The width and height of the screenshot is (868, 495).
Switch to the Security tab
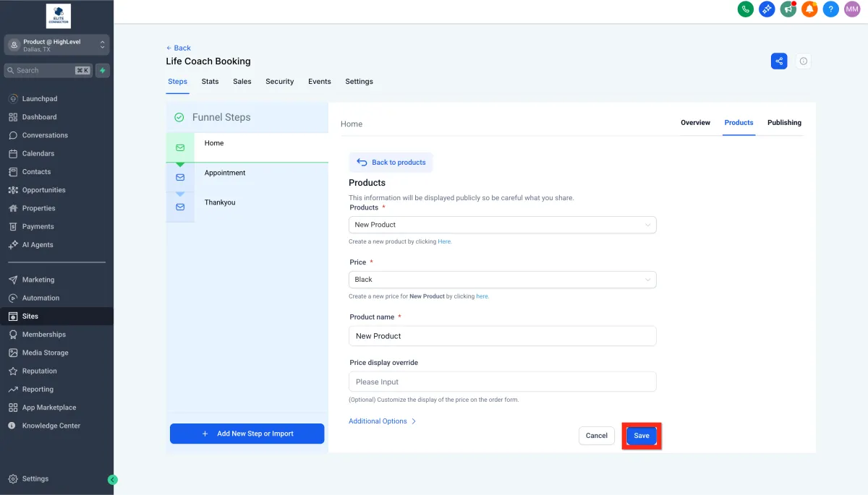(280, 82)
